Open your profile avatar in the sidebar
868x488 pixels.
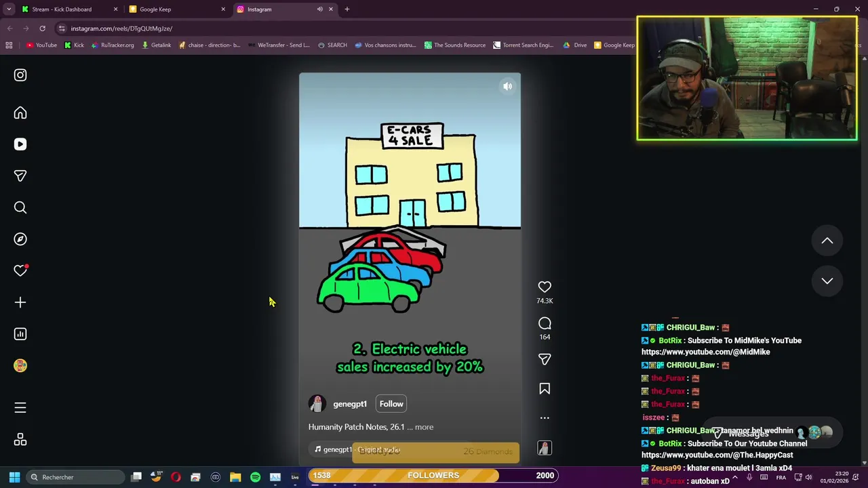tap(20, 366)
